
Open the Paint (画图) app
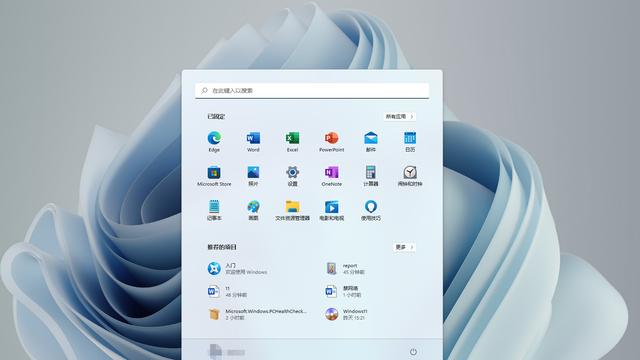(x=253, y=210)
